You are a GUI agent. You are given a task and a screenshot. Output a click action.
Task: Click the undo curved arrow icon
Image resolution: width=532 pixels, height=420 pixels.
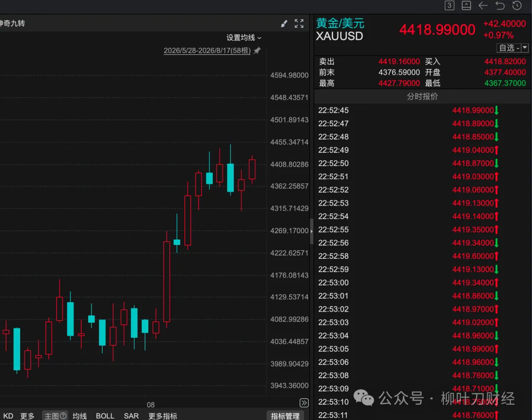point(500,5)
